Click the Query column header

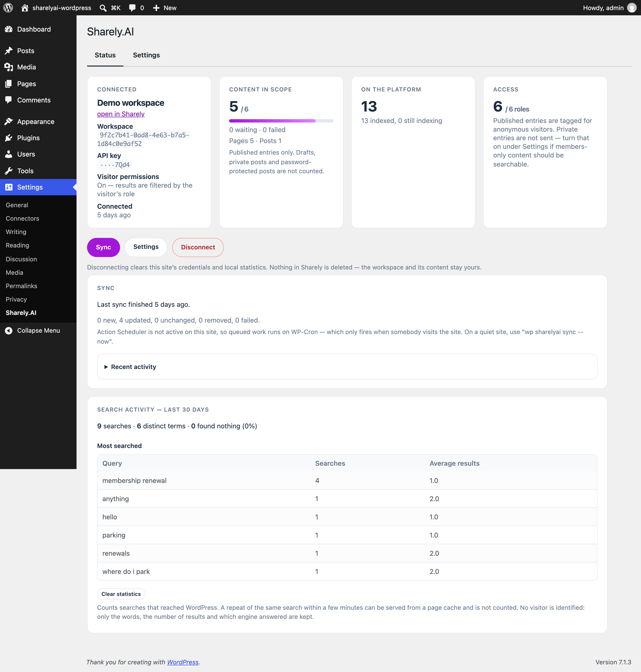pyautogui.click(x=112, y=463)
